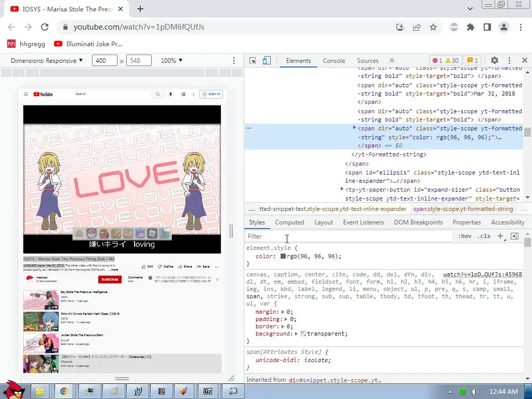Open Jordan Stole The Precious Slam thumbnail
Viewport: 532px width, 399px height.
(x=41, y=343)
